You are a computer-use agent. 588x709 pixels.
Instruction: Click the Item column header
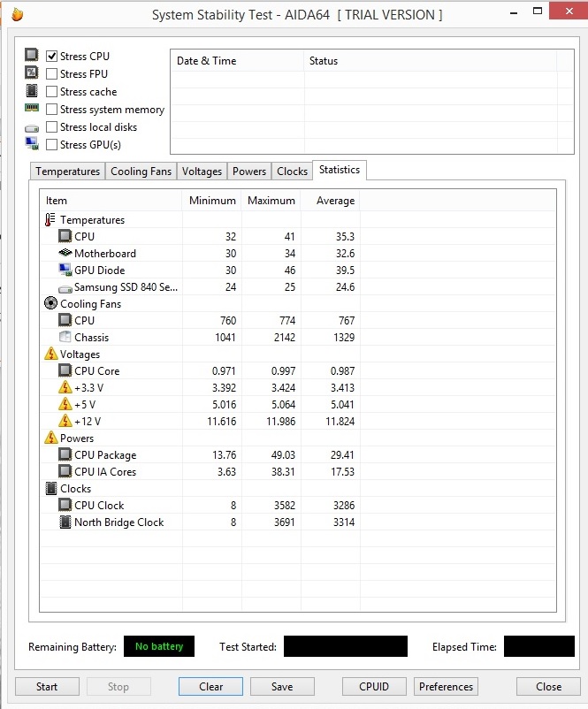pyautogui.click(x=111, y=201)
